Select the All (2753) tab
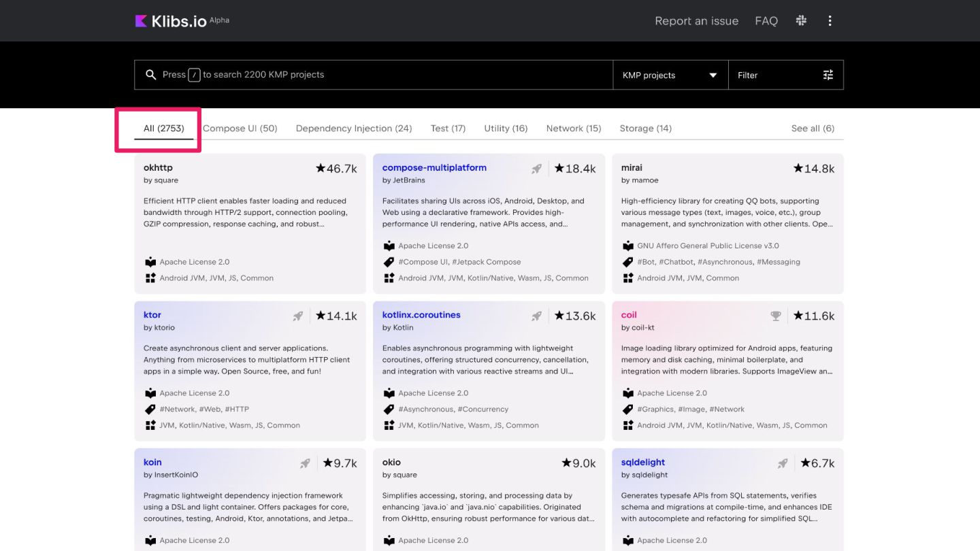 tap(164, 129)
